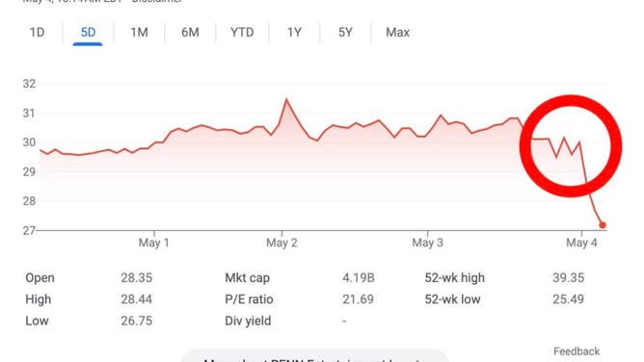Switch to the 6M range
The width and height of the screenshot is (644, 362).
pos(190,33)
